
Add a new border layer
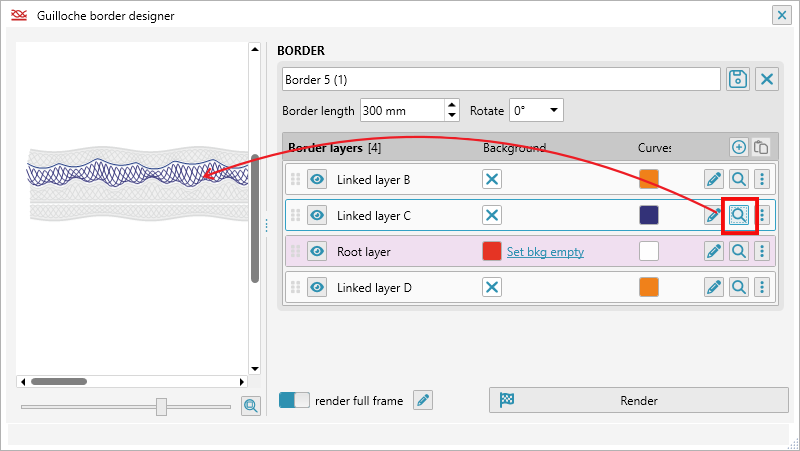[739, 147]
